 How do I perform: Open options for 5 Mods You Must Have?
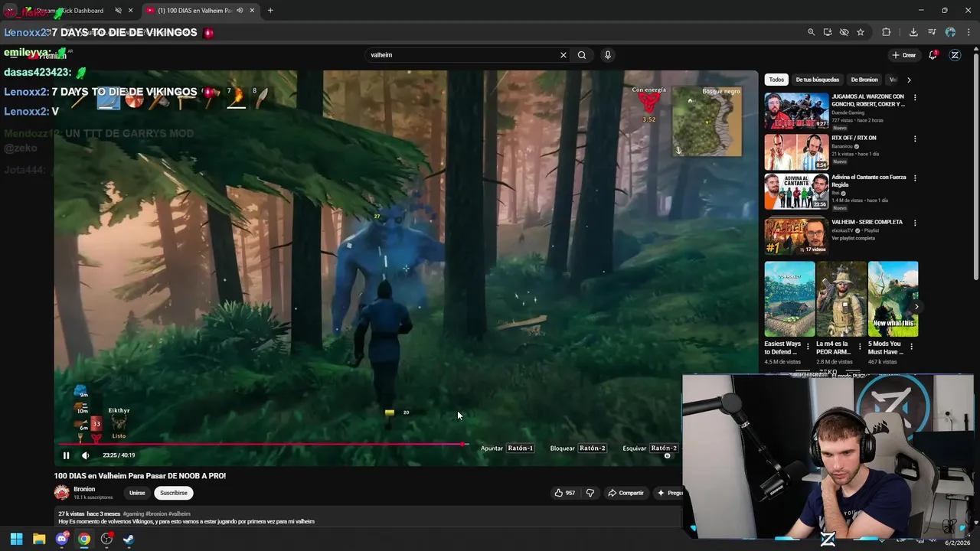point(911,346)
